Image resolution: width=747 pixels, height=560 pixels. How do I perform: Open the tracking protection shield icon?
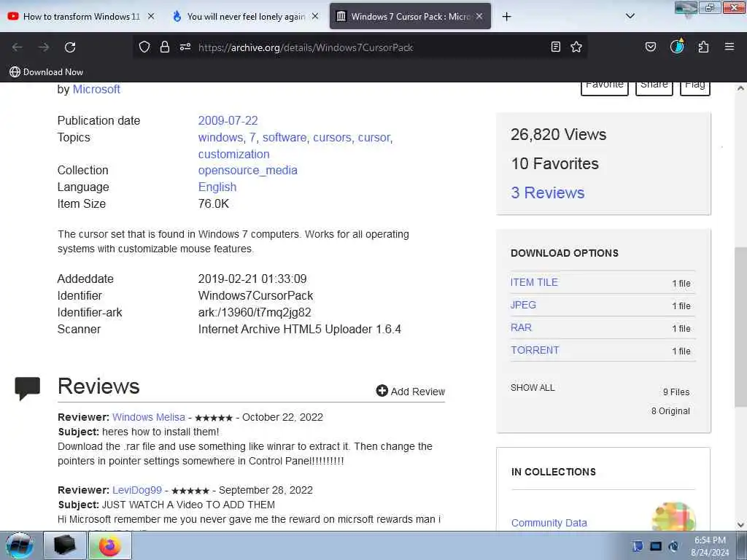pos(144,47)
